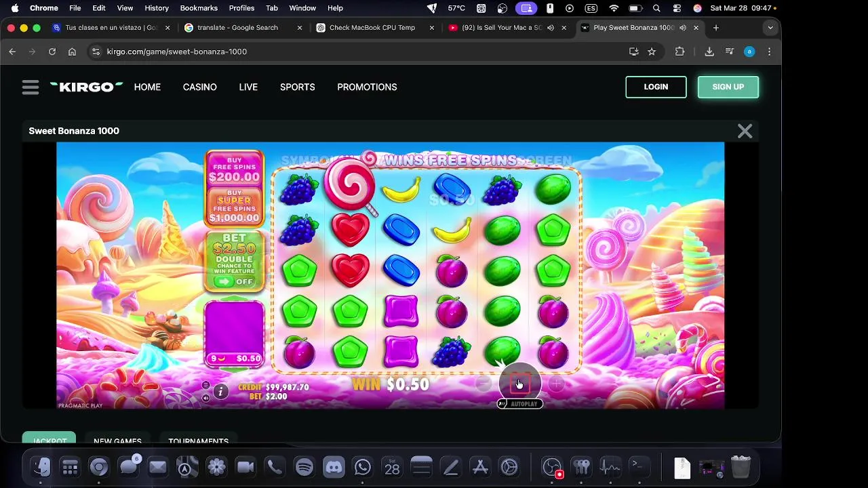Click the SIGN UP button
The width and height of the screenshot is (868, 488).
point(728,87)
